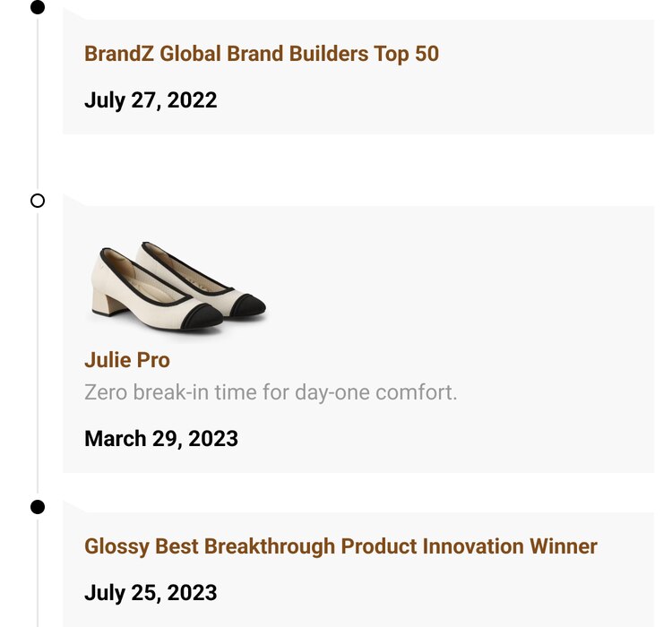Click the March 29, 2023 date
The height and width of the screenshot is (627, 672).
(x=161, y=438)
